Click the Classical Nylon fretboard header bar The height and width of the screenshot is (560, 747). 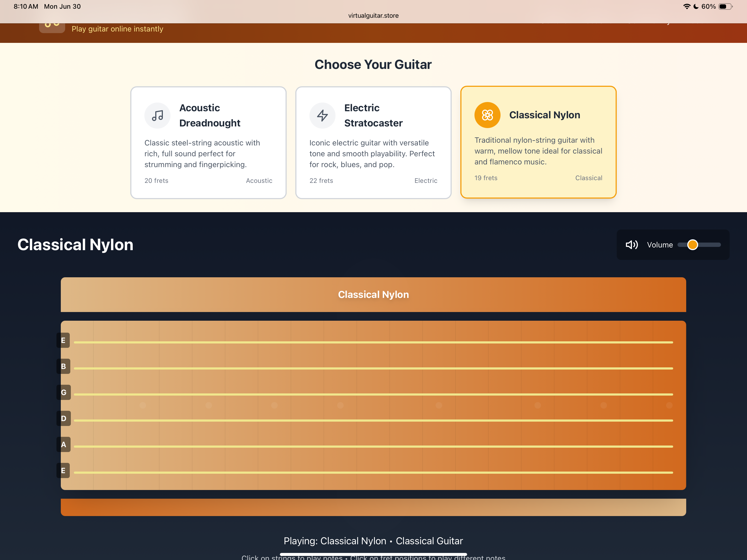tap(373, 294)
